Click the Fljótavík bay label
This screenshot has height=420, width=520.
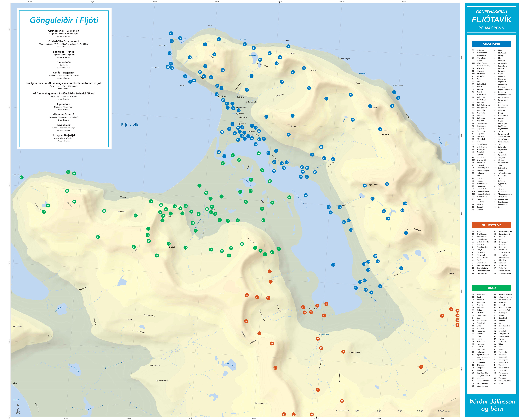click(x=130, y=125)
